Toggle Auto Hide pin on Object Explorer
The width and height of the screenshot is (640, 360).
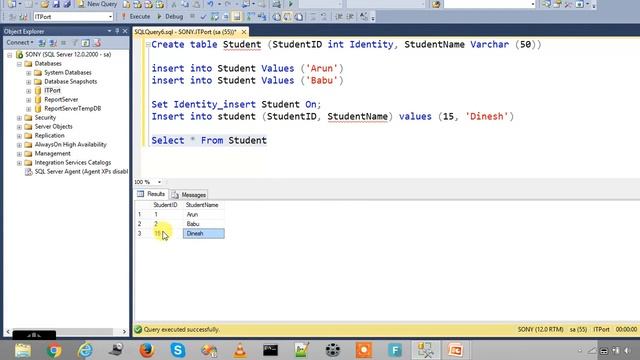pyautogui.click(x=117, y=31)
